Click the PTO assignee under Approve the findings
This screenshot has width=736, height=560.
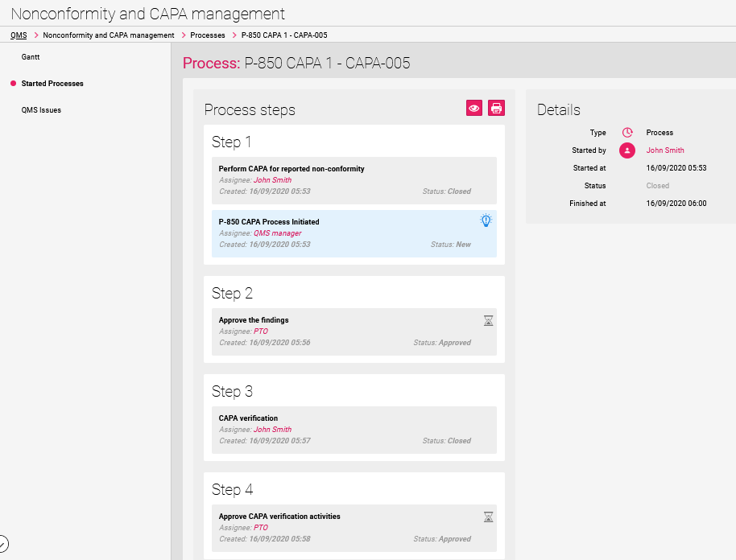pyautogui.click(x=261, y=331)
